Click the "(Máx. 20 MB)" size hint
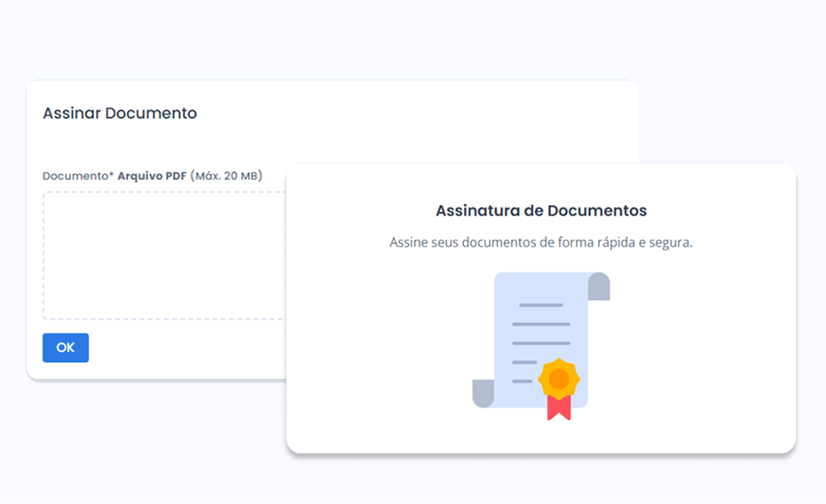 tap(226, 176)
